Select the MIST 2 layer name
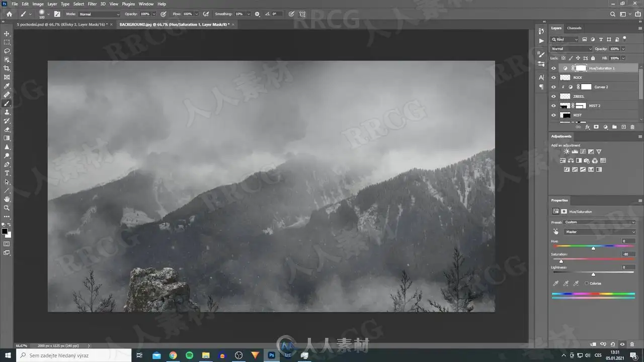 tap(595, 106)
